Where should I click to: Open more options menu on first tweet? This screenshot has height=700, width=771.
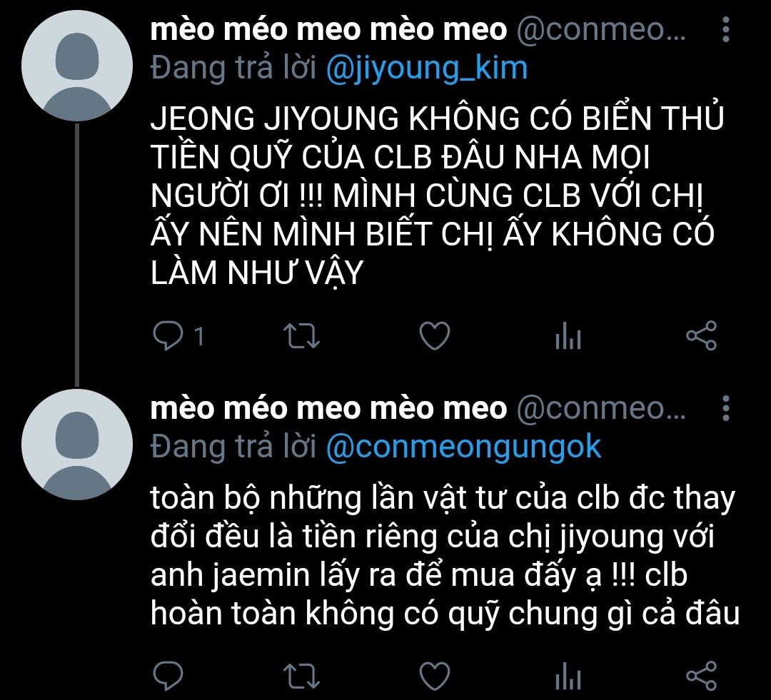click(x=726, y=29)
